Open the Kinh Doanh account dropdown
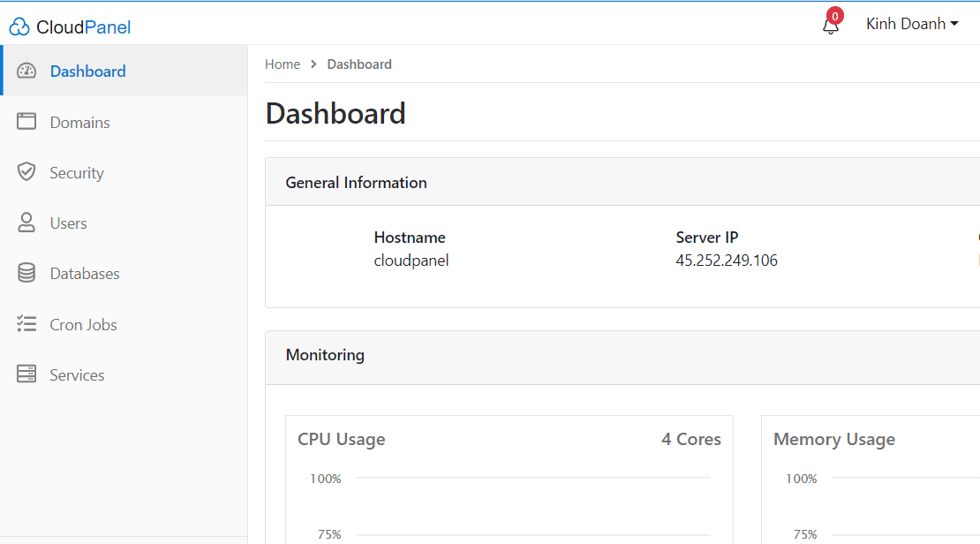 point(912,24)
